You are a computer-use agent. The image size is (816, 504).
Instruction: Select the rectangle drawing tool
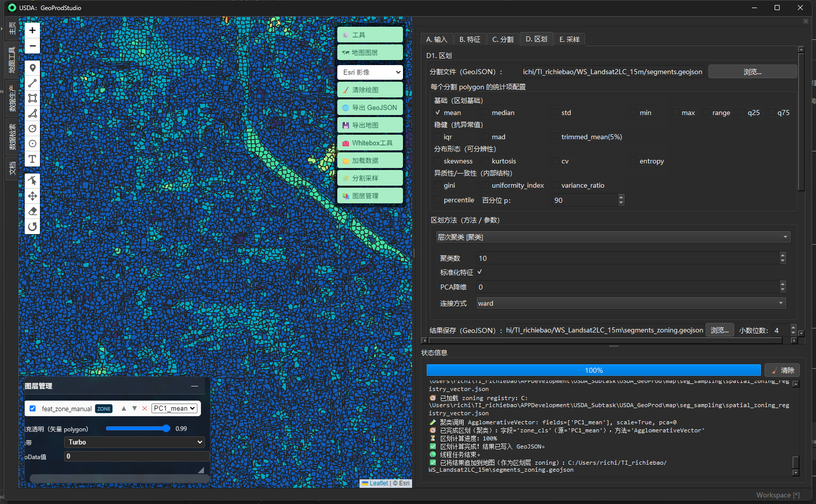[x=32, y=98]
